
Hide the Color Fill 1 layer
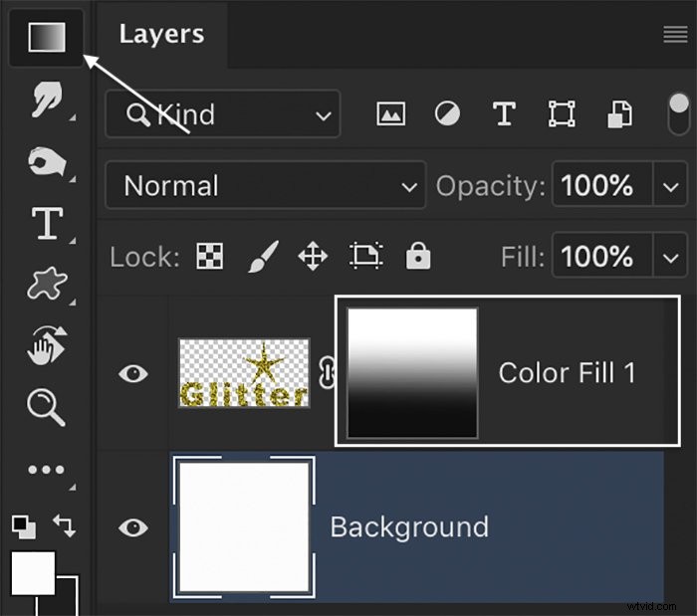tap(132, 373)
